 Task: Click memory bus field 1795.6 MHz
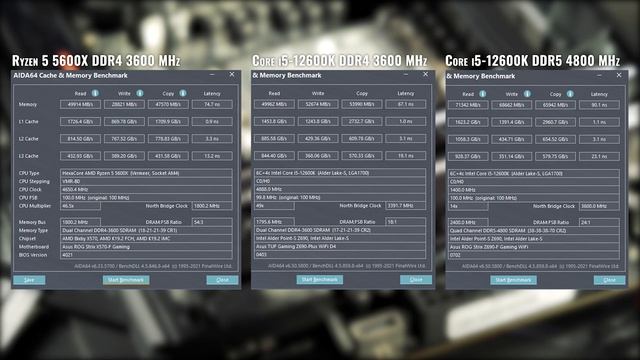[x=274, y=222]
